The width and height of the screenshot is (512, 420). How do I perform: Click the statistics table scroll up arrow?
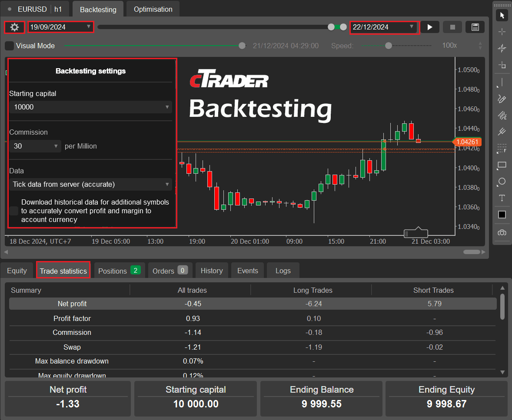coord(502,288)
